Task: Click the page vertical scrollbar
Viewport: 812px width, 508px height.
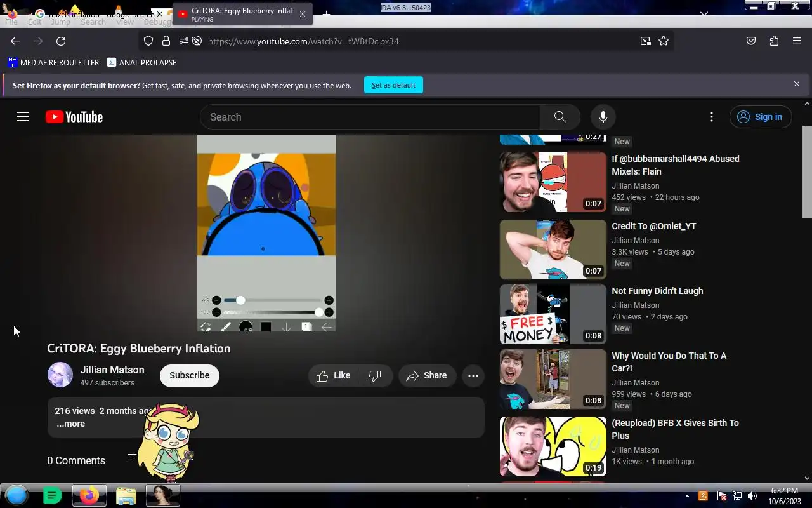Action: pos(807,172)
